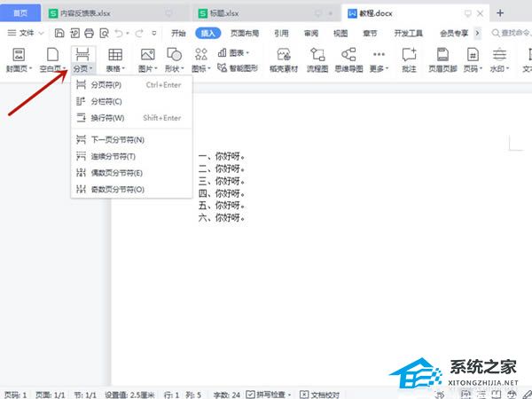
Task: Click the Save icon in quick toolbar
Action: 59,33
